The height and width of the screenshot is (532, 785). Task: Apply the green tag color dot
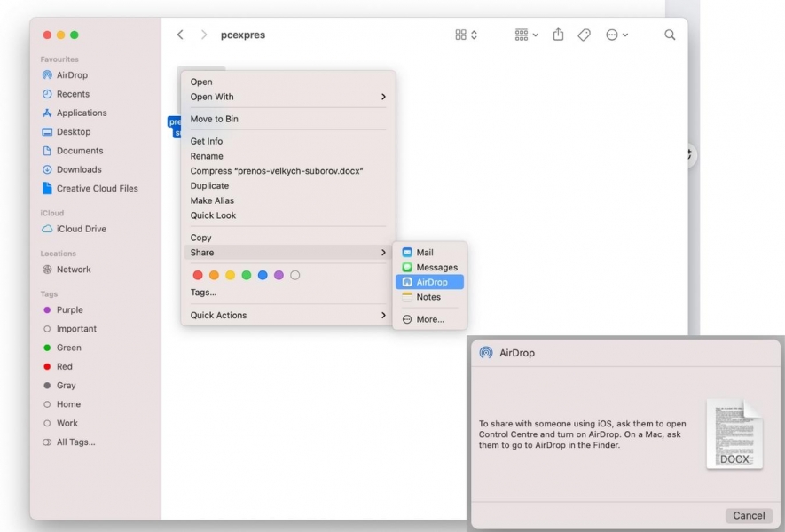click(247, 275)
